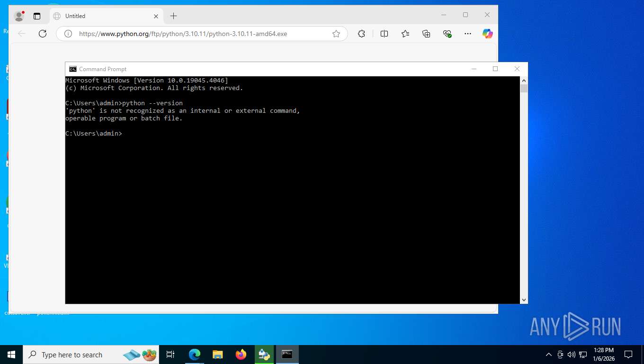Click the taskbar search box
The width and height of the screenshot is (644, 364).
point(91,355)
